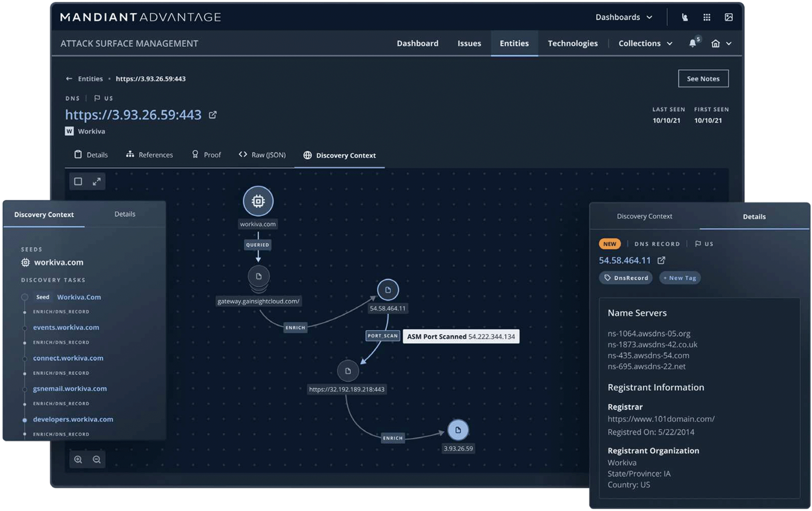
Task: Open Details tab in left panel
Action: [125, 214]
